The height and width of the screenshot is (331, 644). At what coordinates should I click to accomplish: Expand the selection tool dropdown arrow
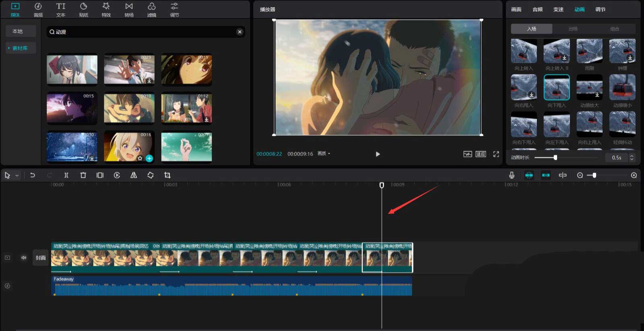point(17,176)
